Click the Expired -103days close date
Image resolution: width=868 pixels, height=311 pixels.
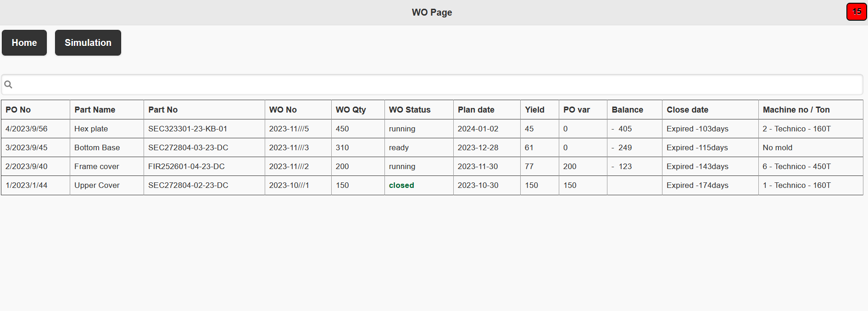(697, 129)
